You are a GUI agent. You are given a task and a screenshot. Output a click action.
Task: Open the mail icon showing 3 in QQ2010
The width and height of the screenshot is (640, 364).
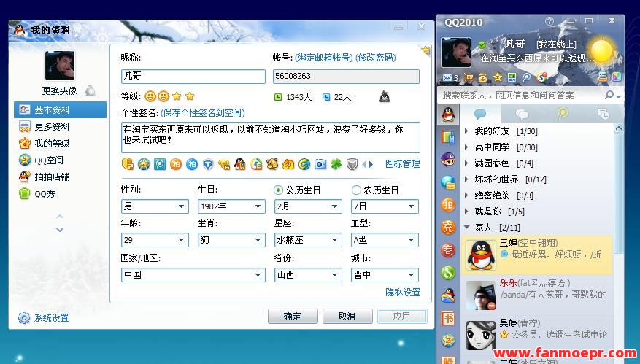(450, 77)
